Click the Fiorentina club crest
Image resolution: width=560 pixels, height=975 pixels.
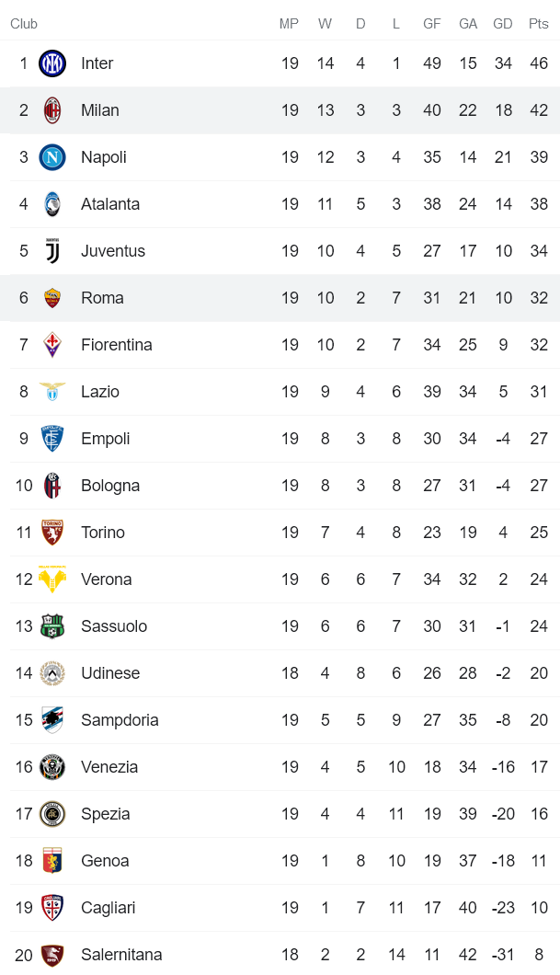[x=52, y=345]
